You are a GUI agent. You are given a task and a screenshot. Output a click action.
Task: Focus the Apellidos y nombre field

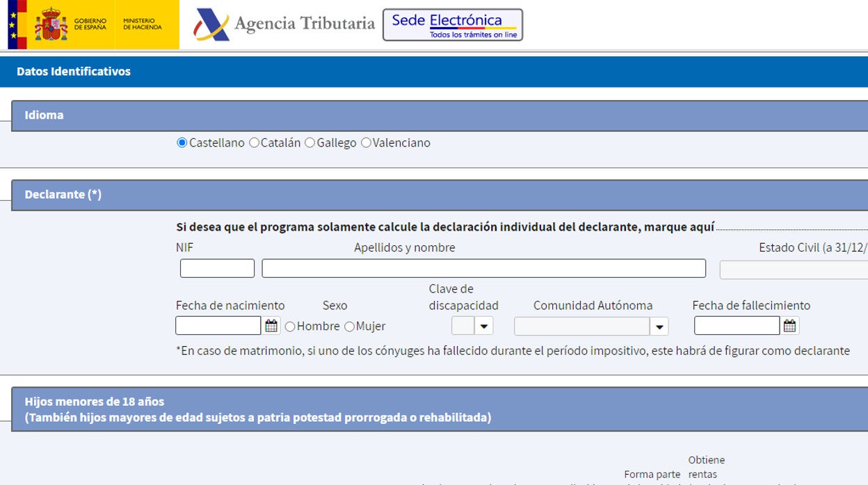pyautogui.click(x=483, y=269)
